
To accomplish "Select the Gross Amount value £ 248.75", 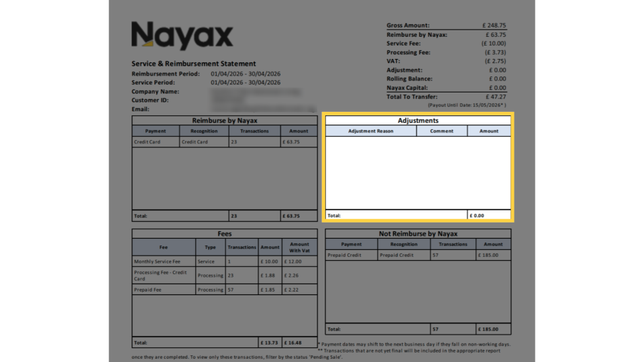I will [494, 25].
